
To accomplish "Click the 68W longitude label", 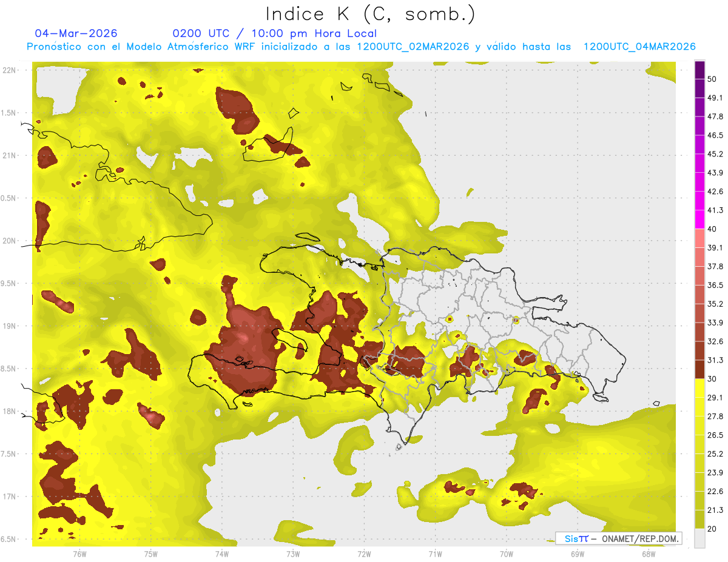I will pyautogui.click(x=648, y=554).
